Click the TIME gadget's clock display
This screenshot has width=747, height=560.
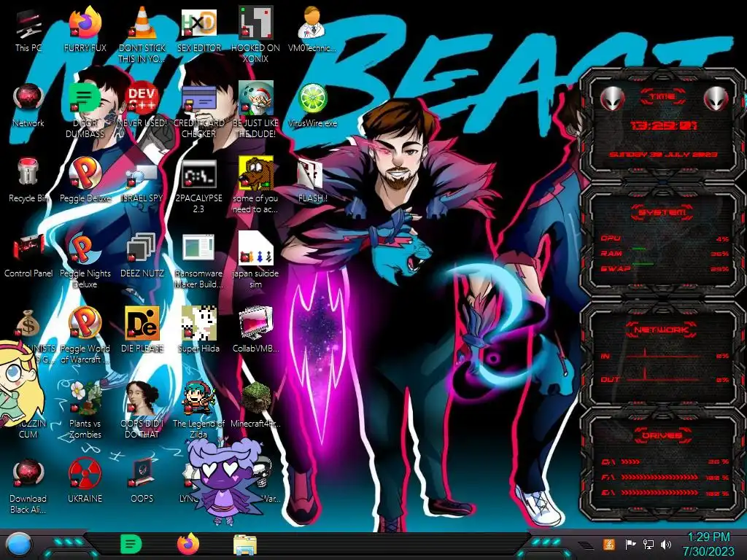663,125
